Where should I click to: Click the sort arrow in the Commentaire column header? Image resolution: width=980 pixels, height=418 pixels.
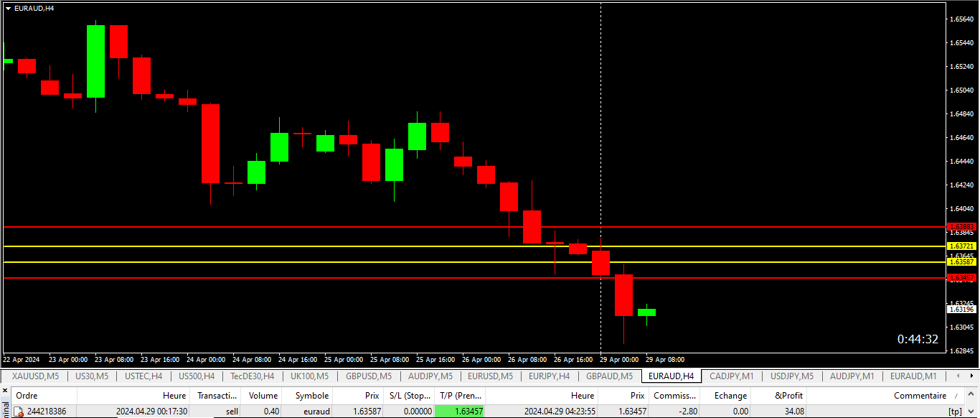pyautogui.click(x=955, y=396)
